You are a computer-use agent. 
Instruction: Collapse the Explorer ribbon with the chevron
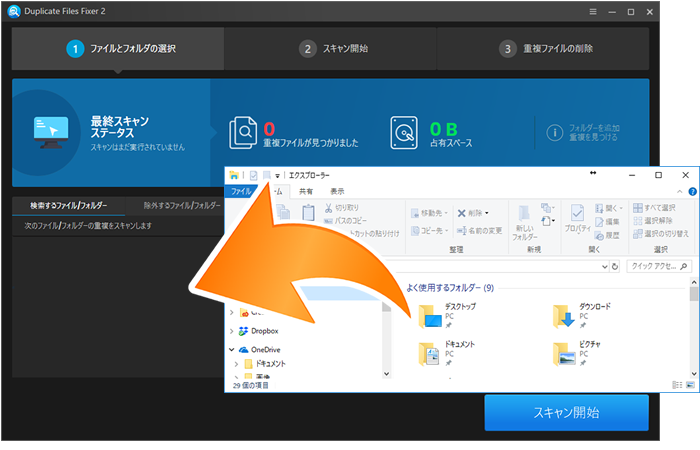click(679, 192)
